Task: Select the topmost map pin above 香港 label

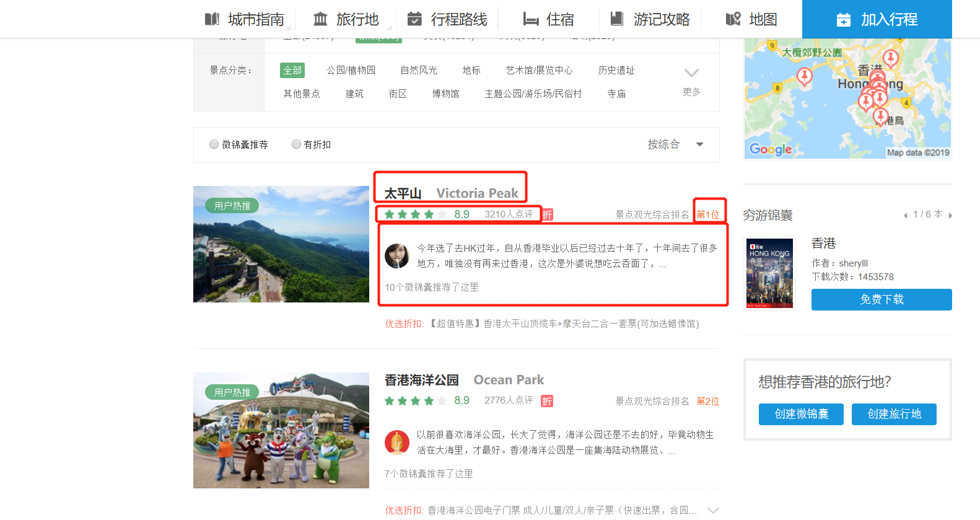Action: (890, 59)
